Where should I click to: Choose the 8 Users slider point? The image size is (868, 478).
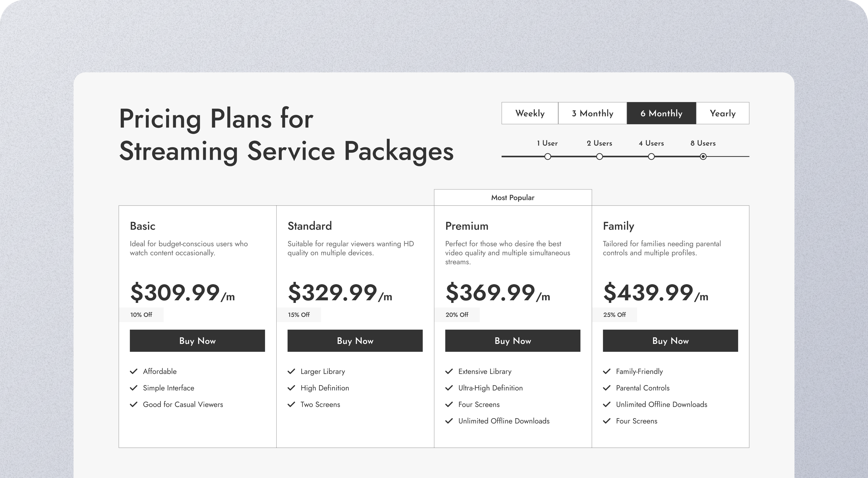tap(703, 157)
